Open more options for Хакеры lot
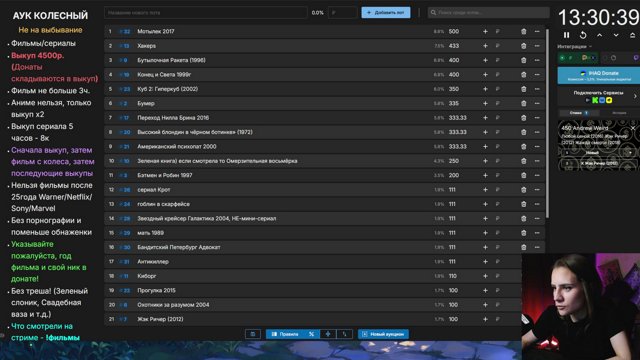This screenshot has width=640, height=360. tap(537, 46)
